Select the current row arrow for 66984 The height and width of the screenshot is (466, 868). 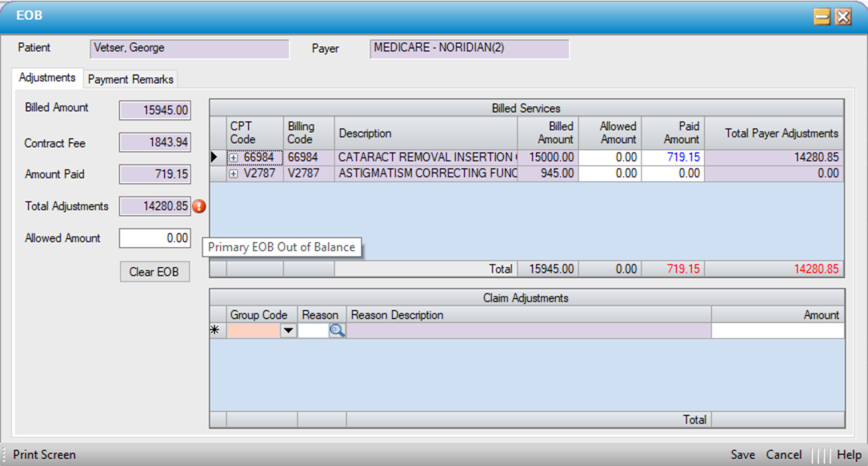214,157
